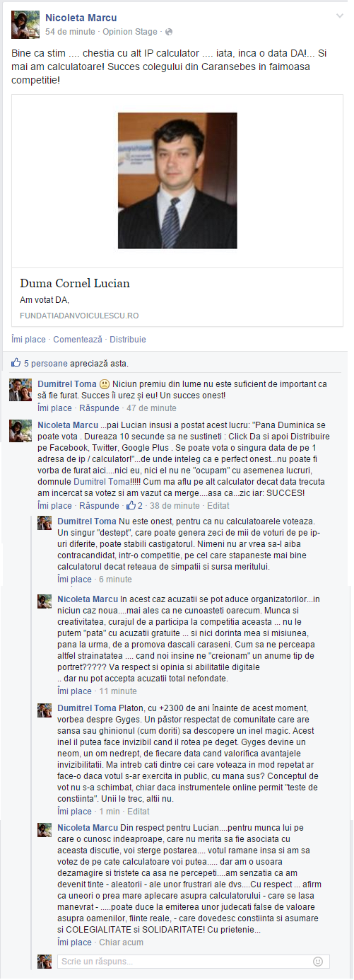Click in the 'Scrie un răspuns...' field
Screen dimensions: 354x980
tap(187, 962)
